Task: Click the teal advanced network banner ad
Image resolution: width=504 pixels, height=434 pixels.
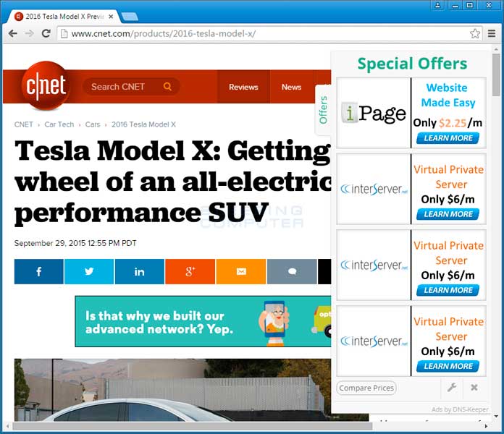Action: pyautogui.click(x=203, y=321)
